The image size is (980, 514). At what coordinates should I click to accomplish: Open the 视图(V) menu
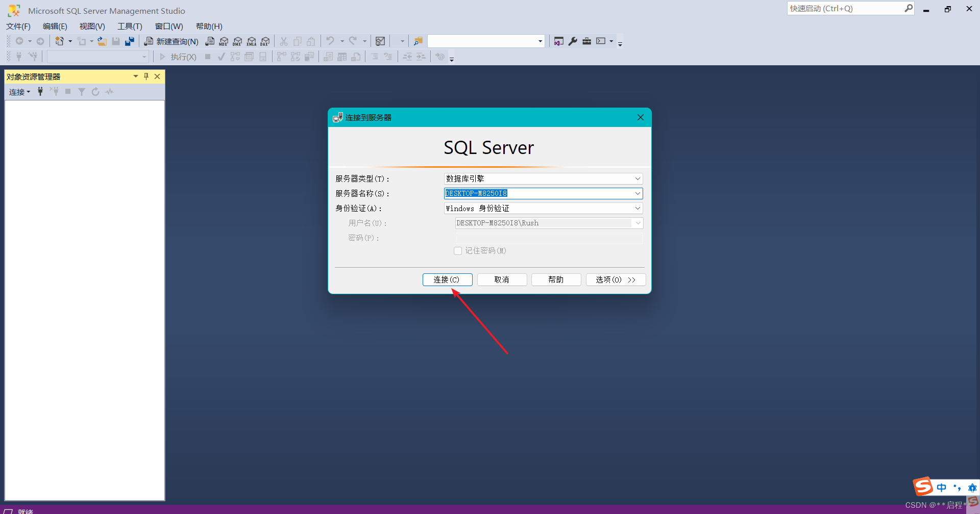click(92, 27)
